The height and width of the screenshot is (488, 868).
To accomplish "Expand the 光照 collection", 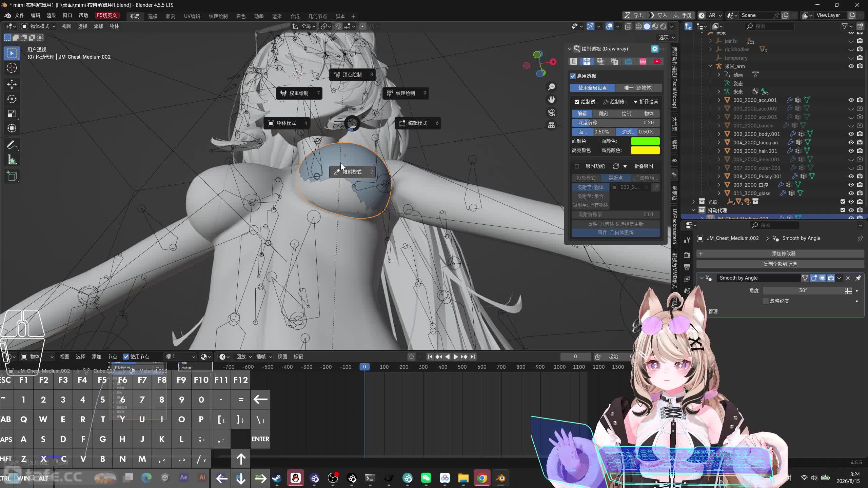I will click(x=693, y=202).
